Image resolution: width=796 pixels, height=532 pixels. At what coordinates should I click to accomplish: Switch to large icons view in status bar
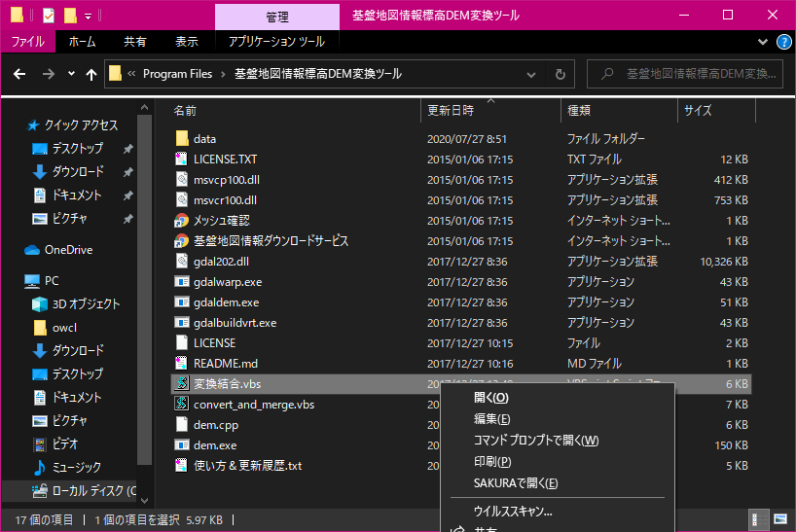780,518
